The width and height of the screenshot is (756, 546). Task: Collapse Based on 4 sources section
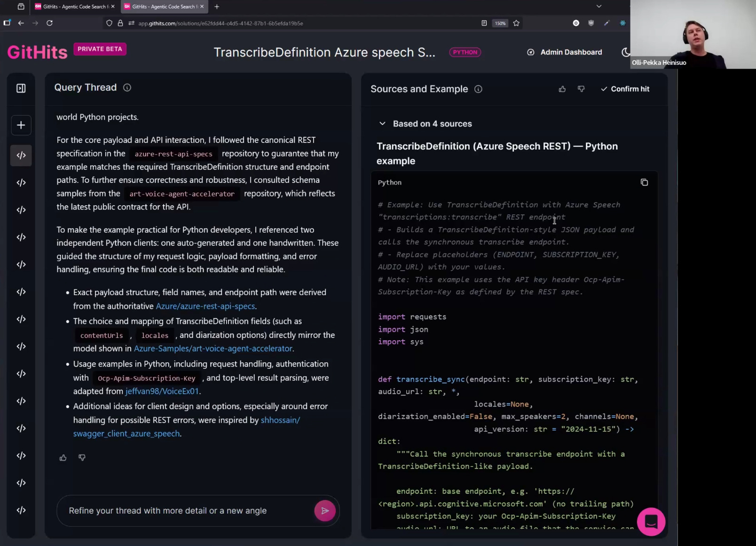tap(382, 124)
